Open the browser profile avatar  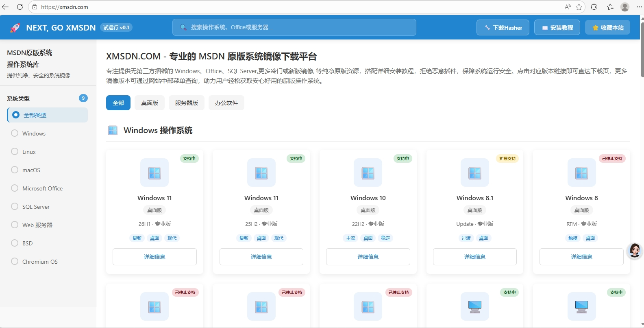tap(625, 7)
